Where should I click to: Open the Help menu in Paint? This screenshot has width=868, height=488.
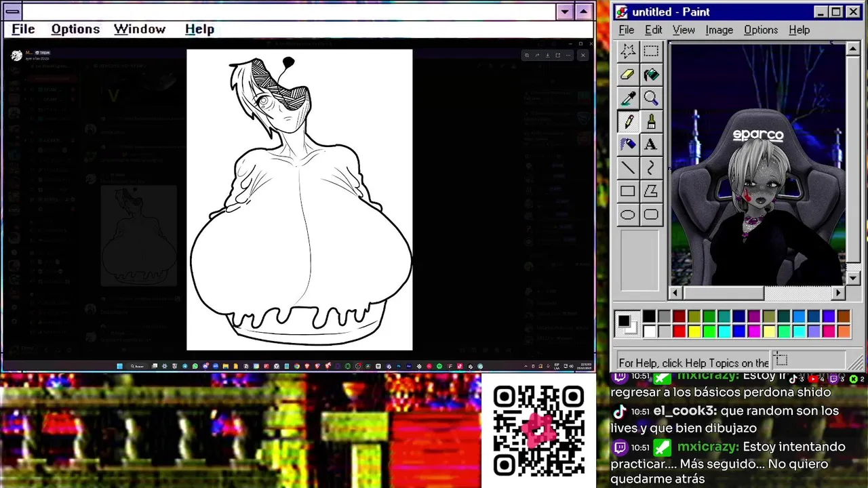click(x=800, y=30)
